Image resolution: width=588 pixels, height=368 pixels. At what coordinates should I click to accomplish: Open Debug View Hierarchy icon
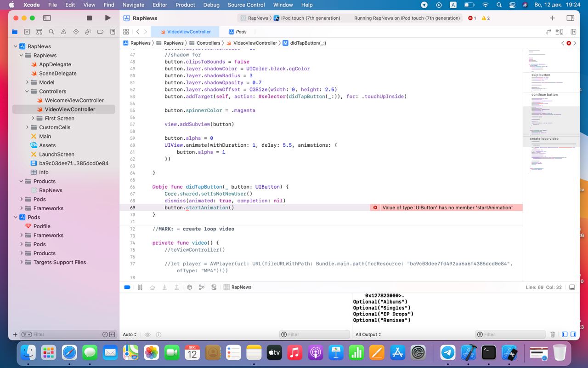[x=189, y=287]
